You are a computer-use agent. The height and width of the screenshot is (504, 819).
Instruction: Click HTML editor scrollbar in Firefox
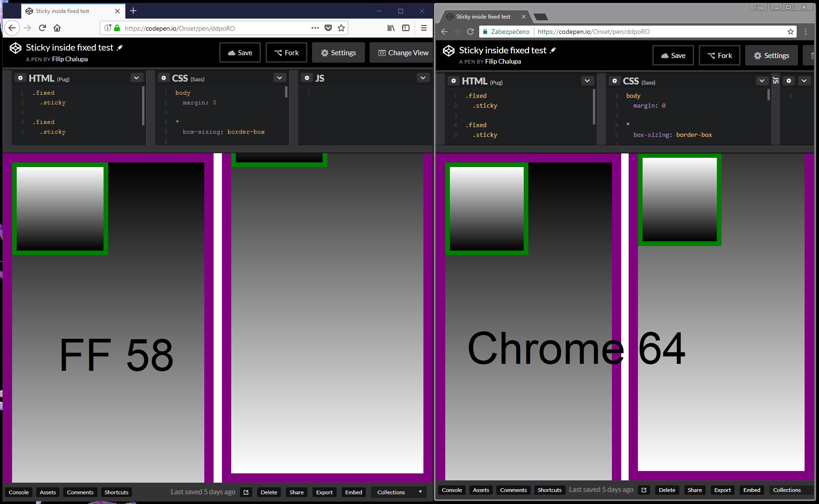143,105
